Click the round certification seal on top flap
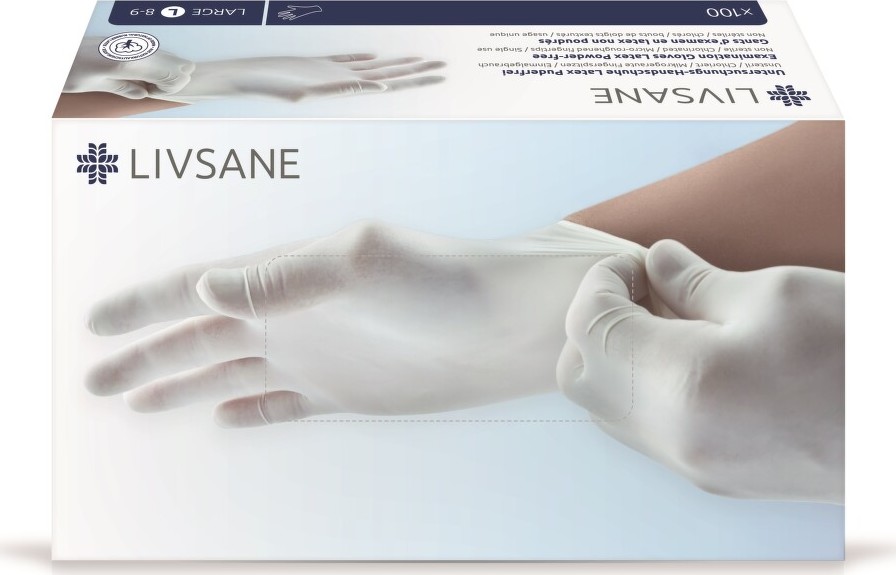896x575 pixels. tap(129, 47)
